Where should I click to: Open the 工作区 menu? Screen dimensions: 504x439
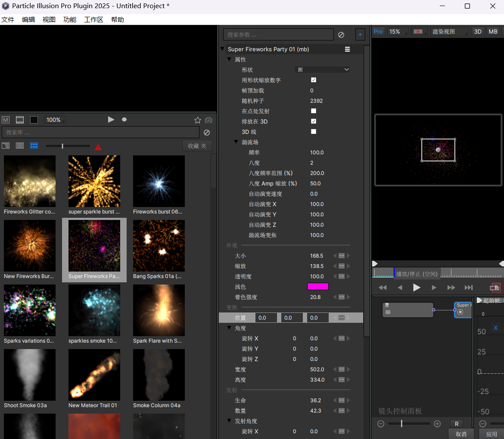coord(93,19)
